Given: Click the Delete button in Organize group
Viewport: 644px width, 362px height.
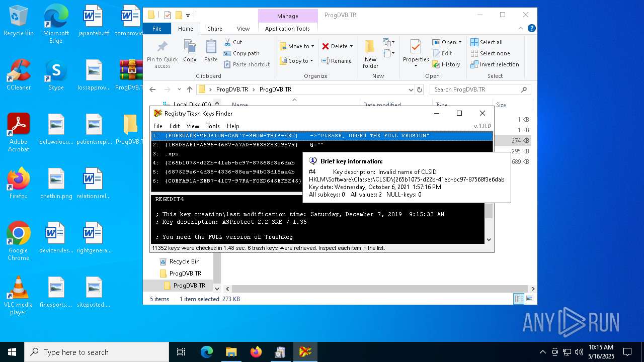Looking at the screenshot, I should (334, 46).
